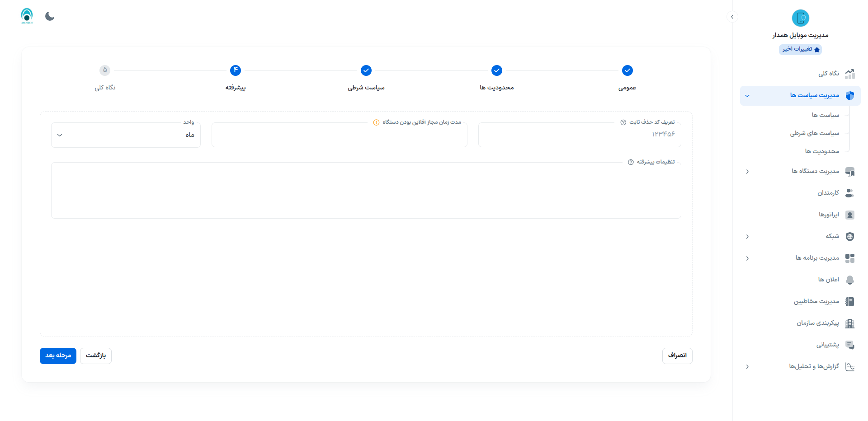Go to the General step in the wizard
868x421 pixels.
click(x=627, y=71)
